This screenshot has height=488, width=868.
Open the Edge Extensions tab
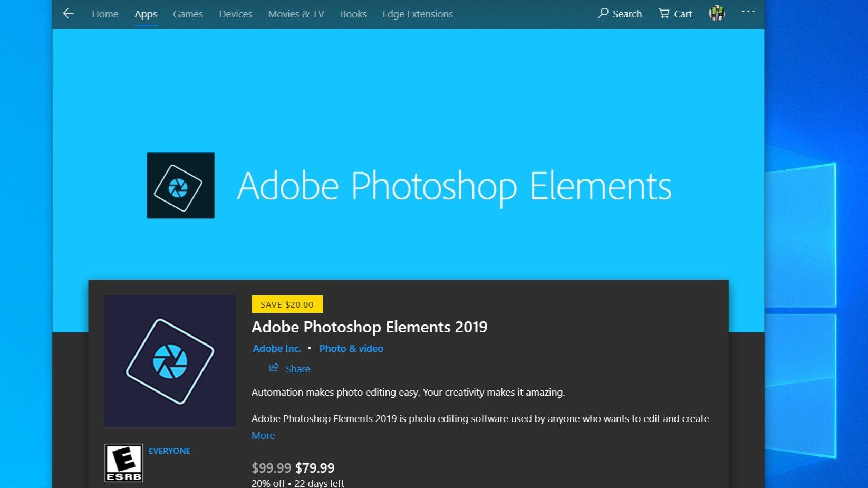[x=418, y=14]
